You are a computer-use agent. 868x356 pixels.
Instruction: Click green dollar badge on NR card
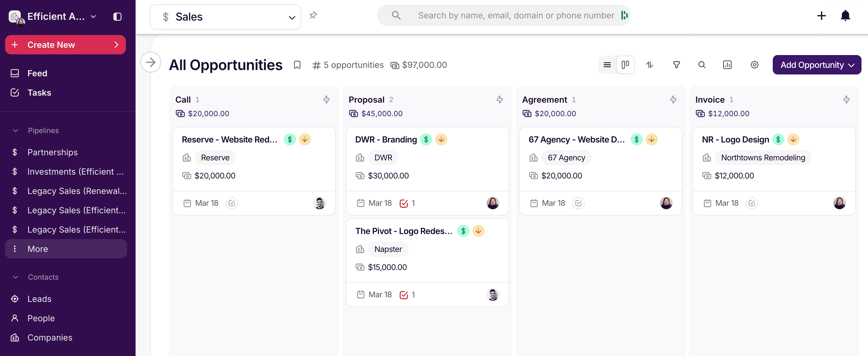(778, 139)
